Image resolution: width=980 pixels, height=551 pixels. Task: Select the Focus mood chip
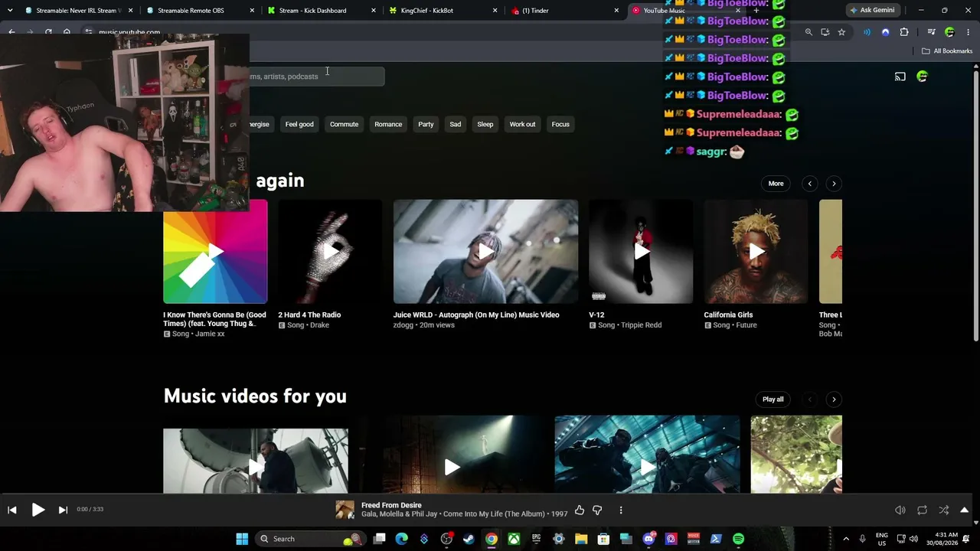pos(560,124)
